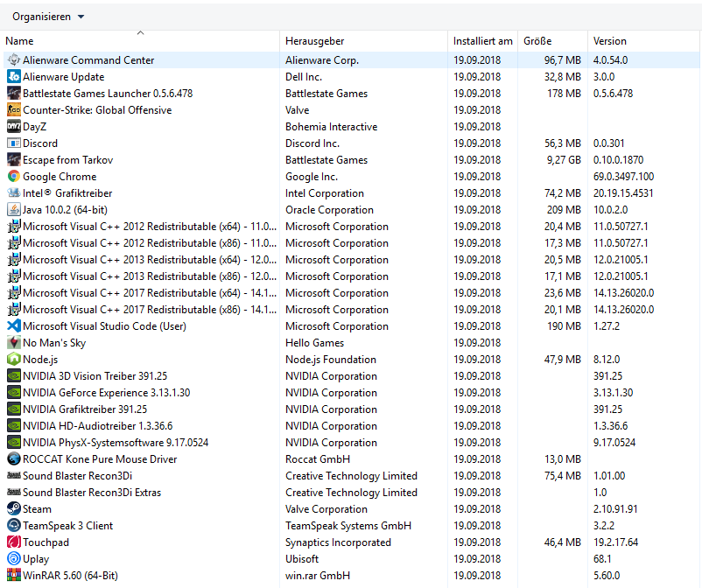Click the 209 MB Java size
Screen dimensions: 702x588
564,210
